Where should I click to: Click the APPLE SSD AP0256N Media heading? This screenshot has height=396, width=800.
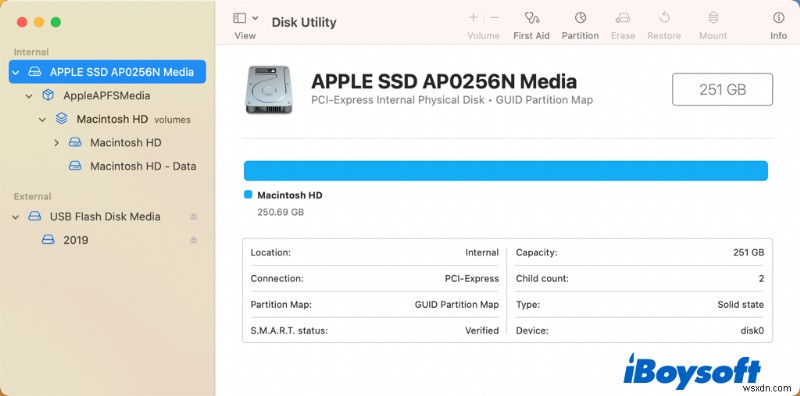(x=444, y=82)
